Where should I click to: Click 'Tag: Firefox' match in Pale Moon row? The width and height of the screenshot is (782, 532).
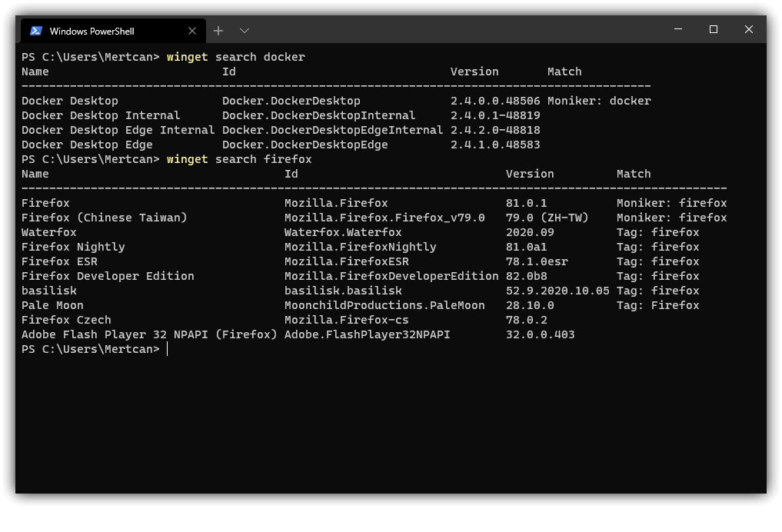(657, 305)
